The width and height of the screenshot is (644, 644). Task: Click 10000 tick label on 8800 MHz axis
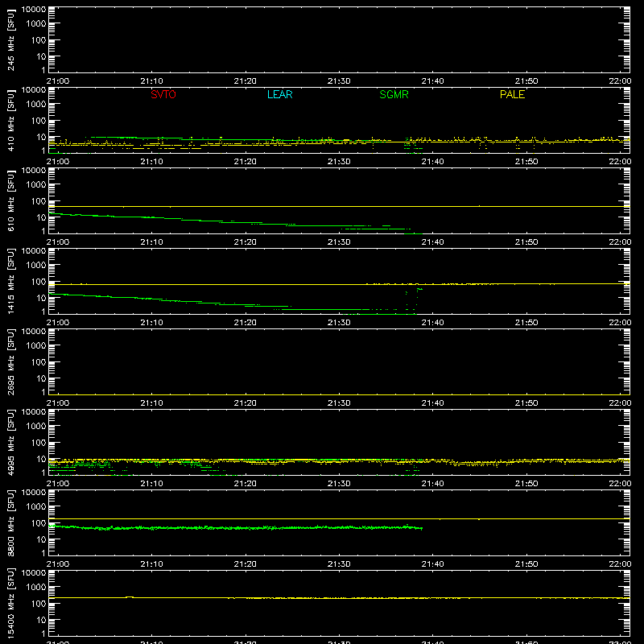(34, 492)
